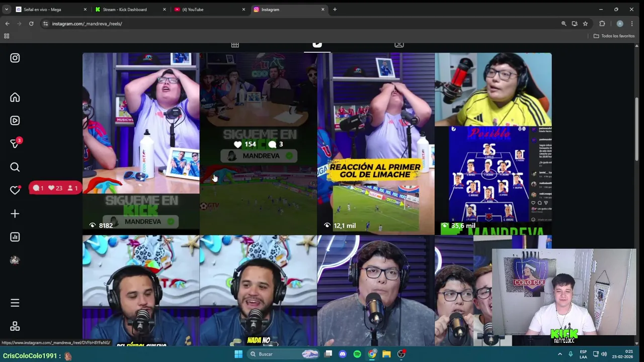This screenshot has height=362, width=644.
Task: Open the clock showing 0:21
Action: click(x=623, y=354)
